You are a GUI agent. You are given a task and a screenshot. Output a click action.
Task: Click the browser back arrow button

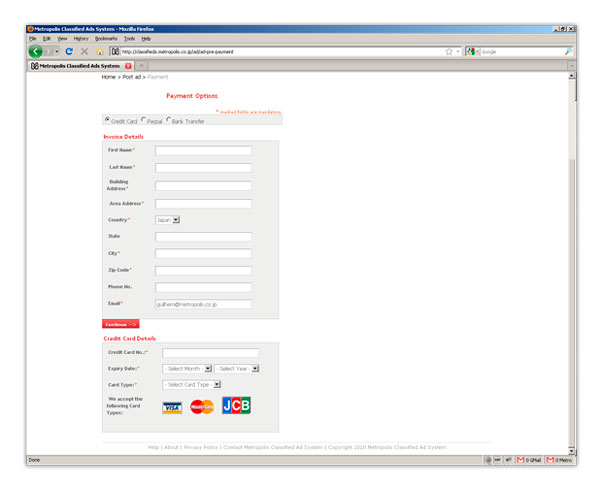click(36, 51)
